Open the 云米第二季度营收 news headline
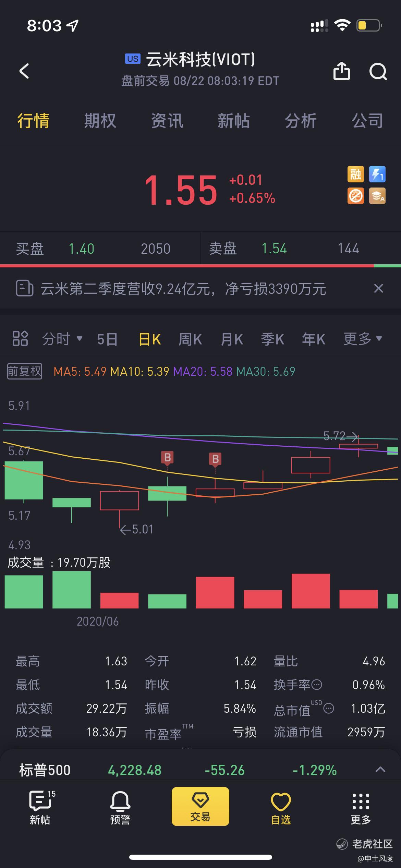Image resolution: width=401 pixels, height=868 pixels. [x=183, y=289]
